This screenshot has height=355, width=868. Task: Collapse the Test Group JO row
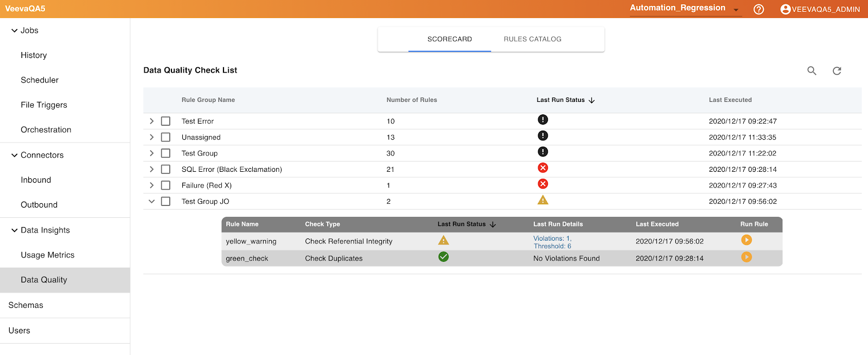pos(152,202)
